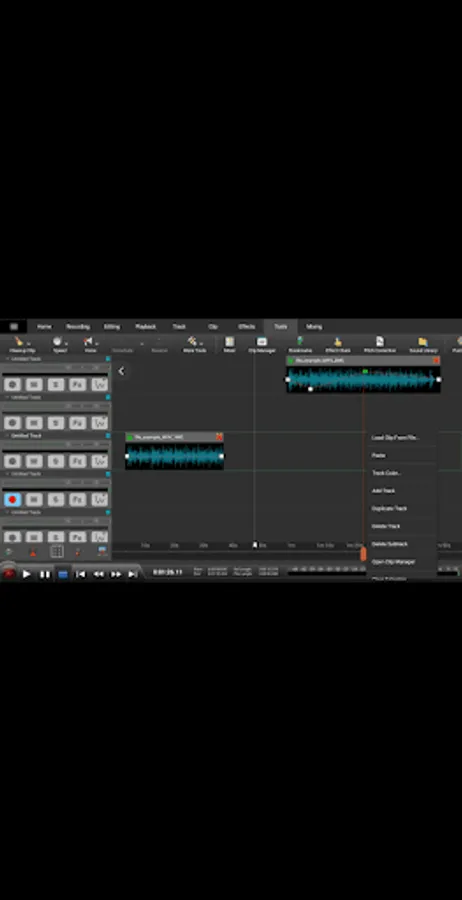Expand the Voice dropdown arrow
The image size is (462, 900).
pyautogui.click(x=97, y=343)
